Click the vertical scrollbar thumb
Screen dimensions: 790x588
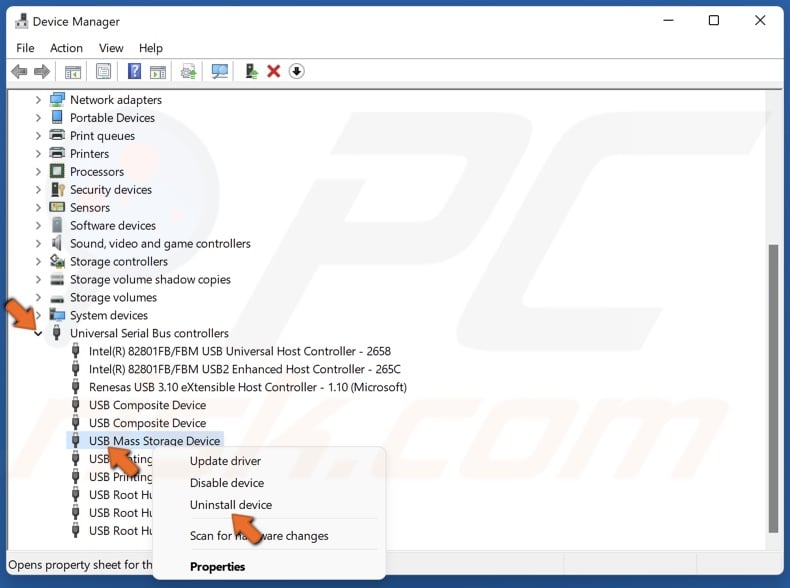pyautogui.click(x=773, y=388)
